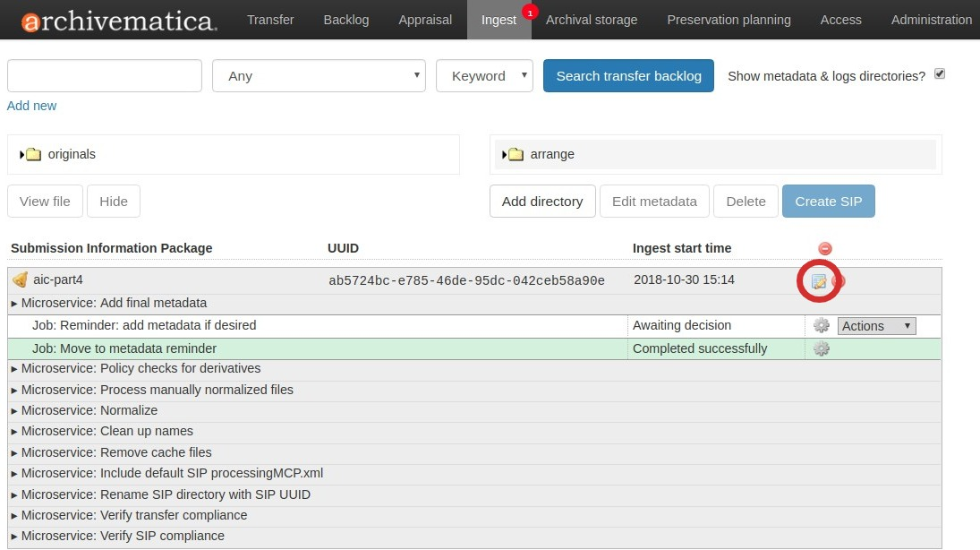980x550 pixels.
Task: Click the Archivematica logo
Action: pyautogui.click(x=118, y=20)
